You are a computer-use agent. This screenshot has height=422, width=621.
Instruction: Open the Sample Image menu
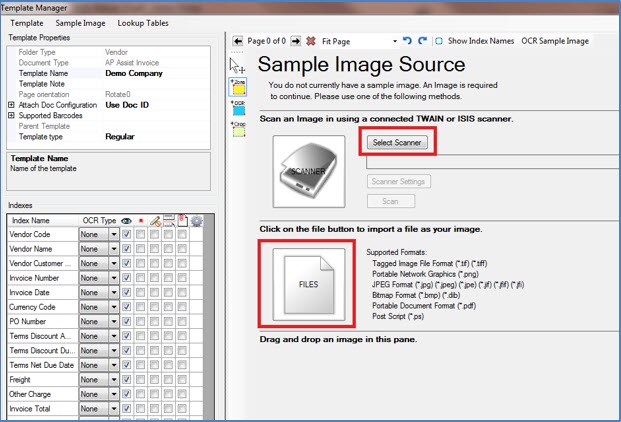[81, 21]
